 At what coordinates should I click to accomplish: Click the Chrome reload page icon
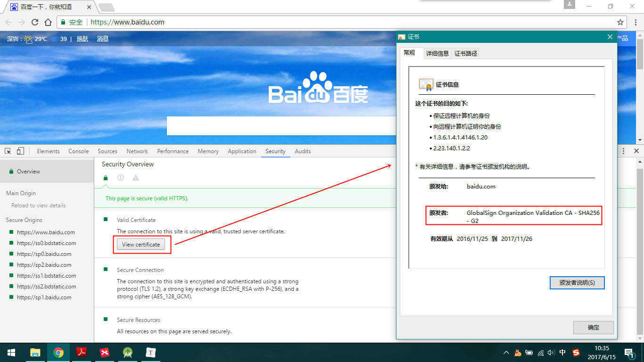pyautogui.click(x=35, y=22)
